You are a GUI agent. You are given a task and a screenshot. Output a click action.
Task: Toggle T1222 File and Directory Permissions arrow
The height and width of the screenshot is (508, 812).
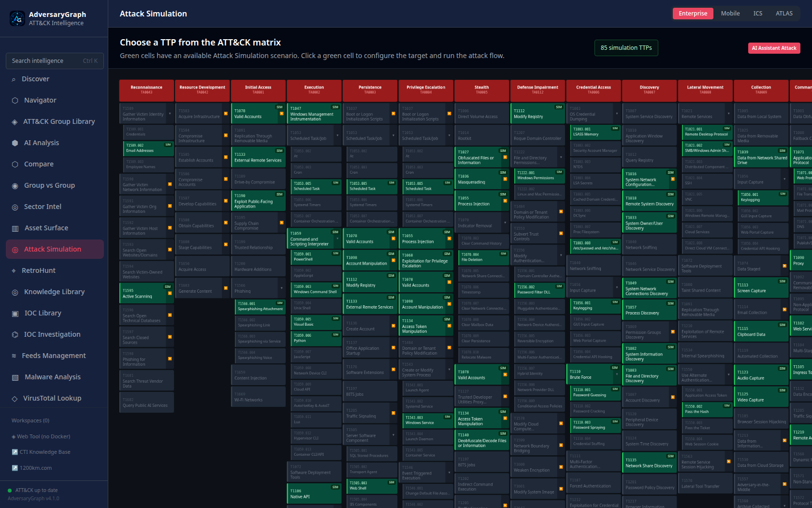tap(561, 157)
